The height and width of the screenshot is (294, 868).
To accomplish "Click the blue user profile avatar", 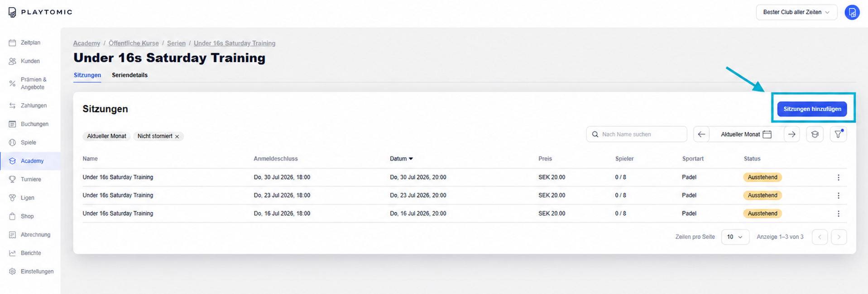I will click(x=852, y=12).
